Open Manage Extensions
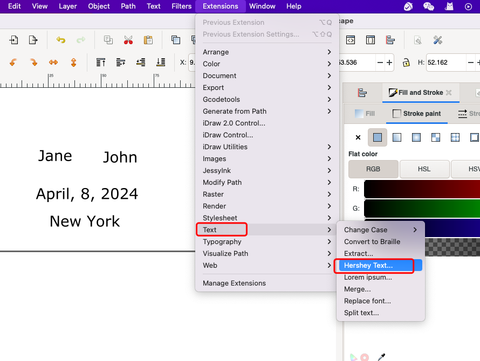This screenshot has height=361, width=480. coord(267,283)
